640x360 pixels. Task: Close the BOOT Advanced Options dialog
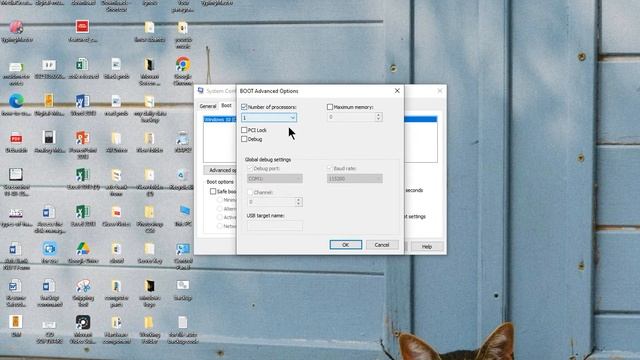(x=397, y=91)
